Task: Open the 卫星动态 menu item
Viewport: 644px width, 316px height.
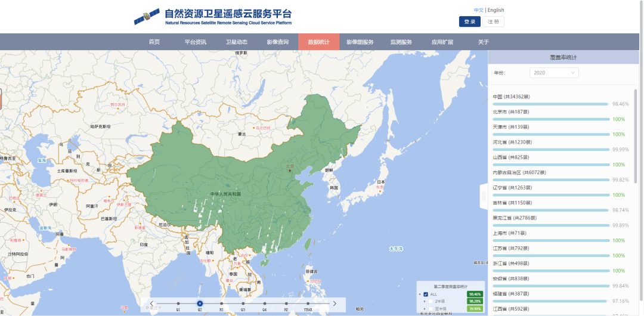Action: tap(237, 42)
